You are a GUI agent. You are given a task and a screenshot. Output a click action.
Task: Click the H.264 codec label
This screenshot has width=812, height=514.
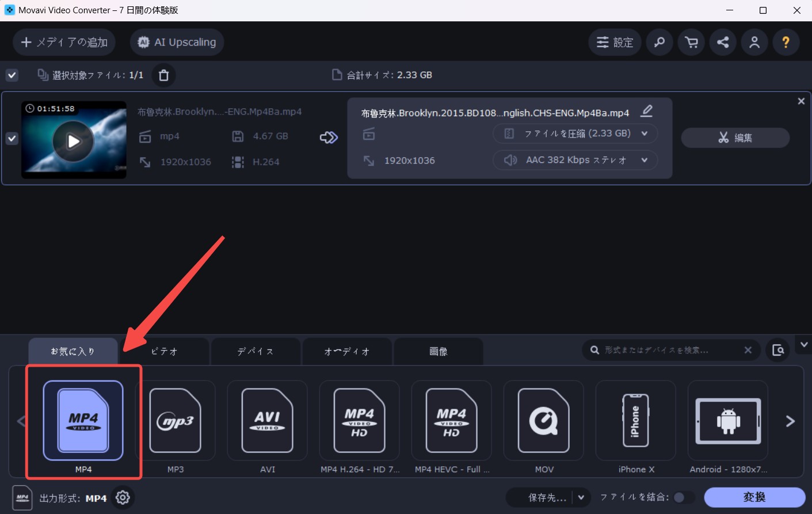(x=266, y=162)
